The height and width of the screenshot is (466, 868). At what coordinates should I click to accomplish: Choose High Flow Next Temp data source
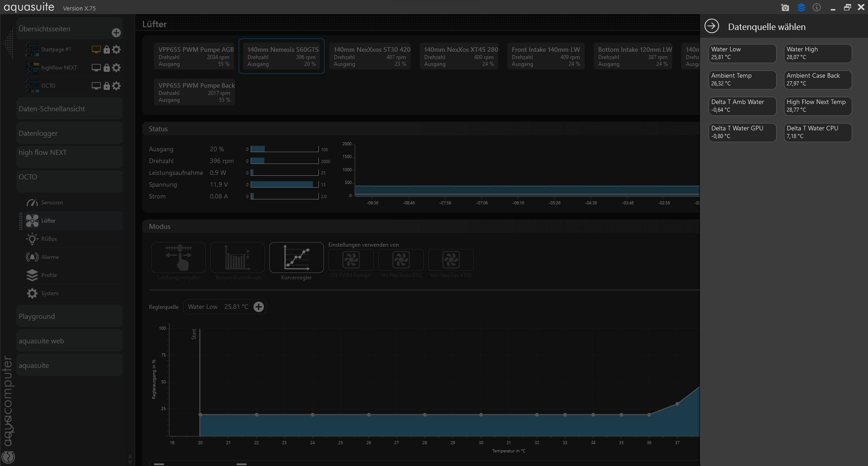pyautogui.click(x=818, y=106)
